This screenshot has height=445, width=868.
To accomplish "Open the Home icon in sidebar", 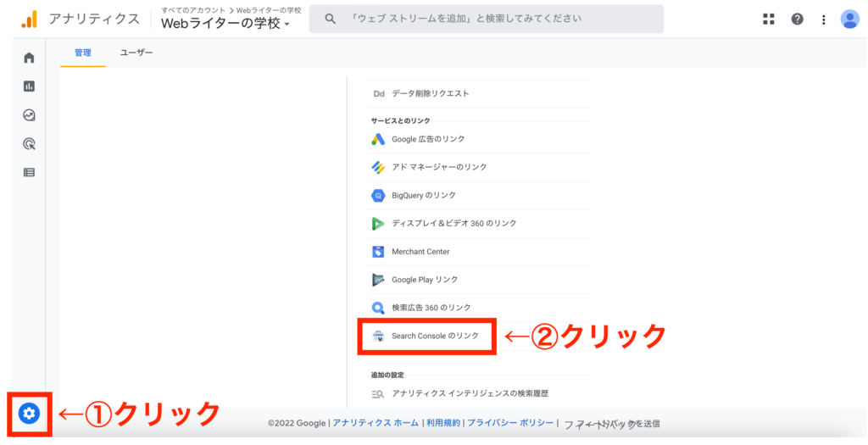I will 29,58.
